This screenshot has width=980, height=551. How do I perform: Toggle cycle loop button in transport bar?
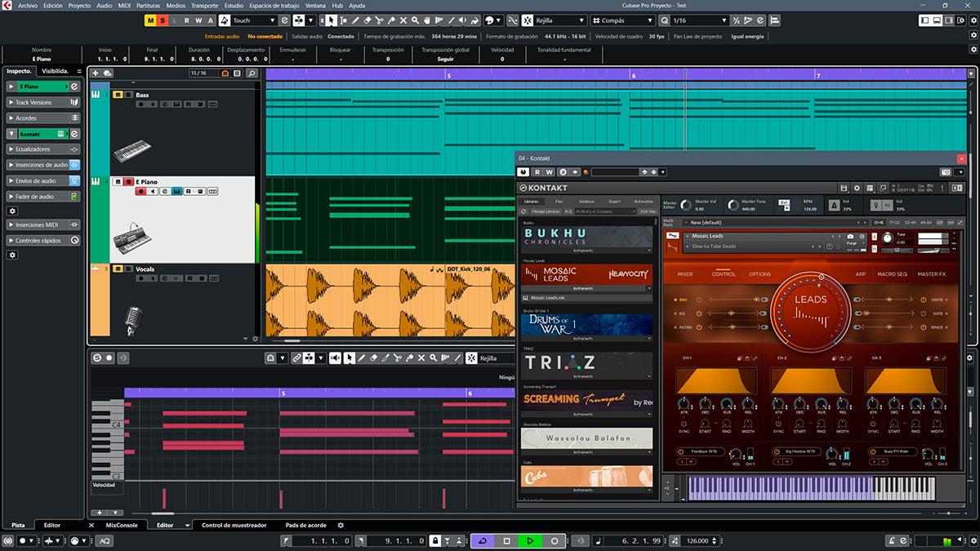coord(482,540)
